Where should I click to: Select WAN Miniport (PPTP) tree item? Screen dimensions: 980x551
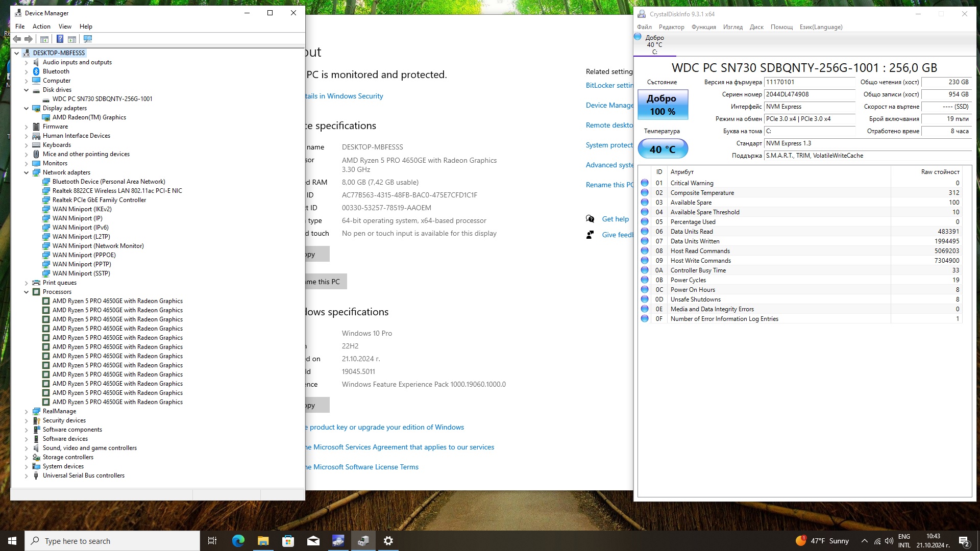point(82,264)
